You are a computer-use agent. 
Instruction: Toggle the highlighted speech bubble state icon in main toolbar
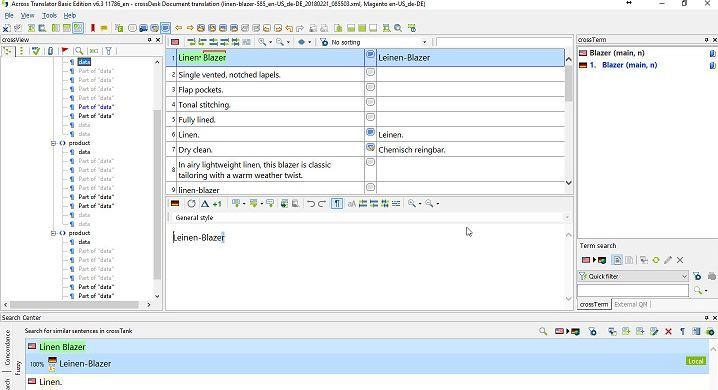(166, 28)
